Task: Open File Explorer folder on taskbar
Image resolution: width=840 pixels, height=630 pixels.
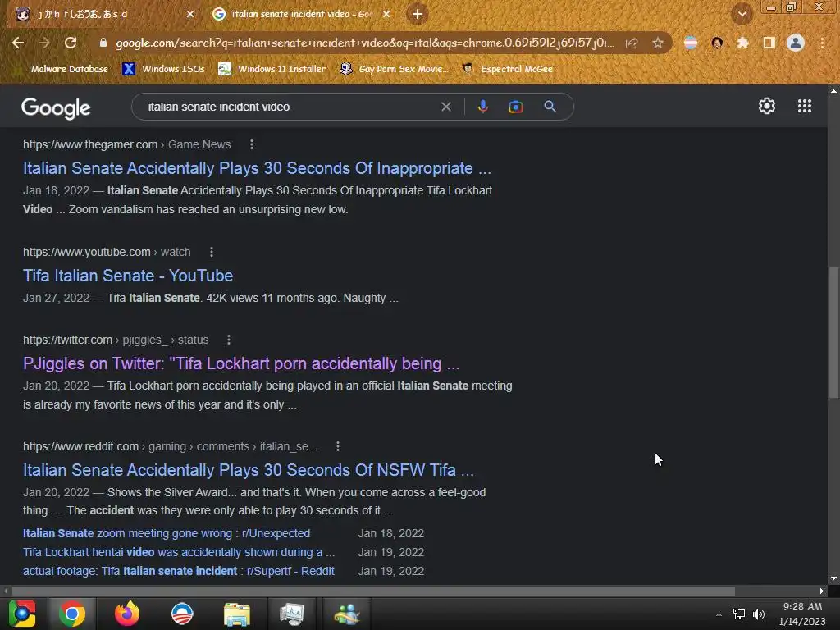Action: pos(237,614)
